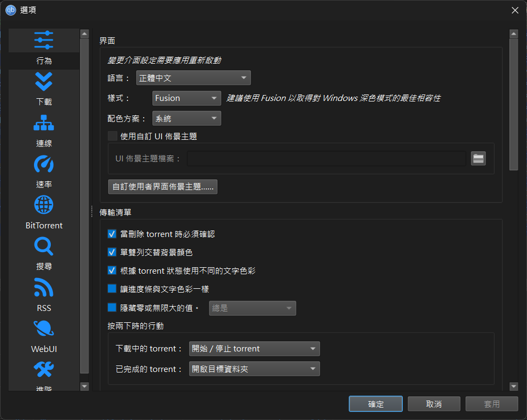
Task: Click the sidebar scrollbar thumb
Action: click(84, 206)
